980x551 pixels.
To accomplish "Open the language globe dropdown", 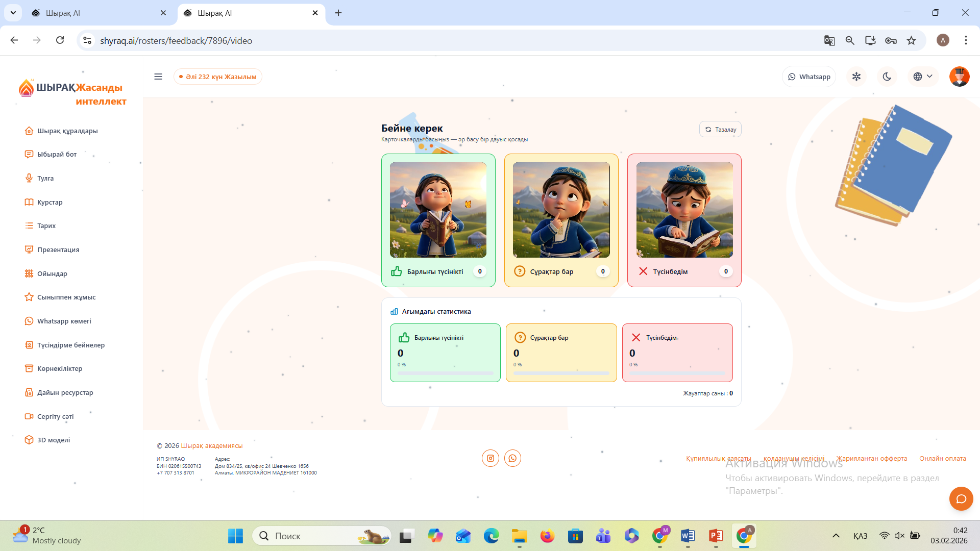I will (x=923, y=77).
